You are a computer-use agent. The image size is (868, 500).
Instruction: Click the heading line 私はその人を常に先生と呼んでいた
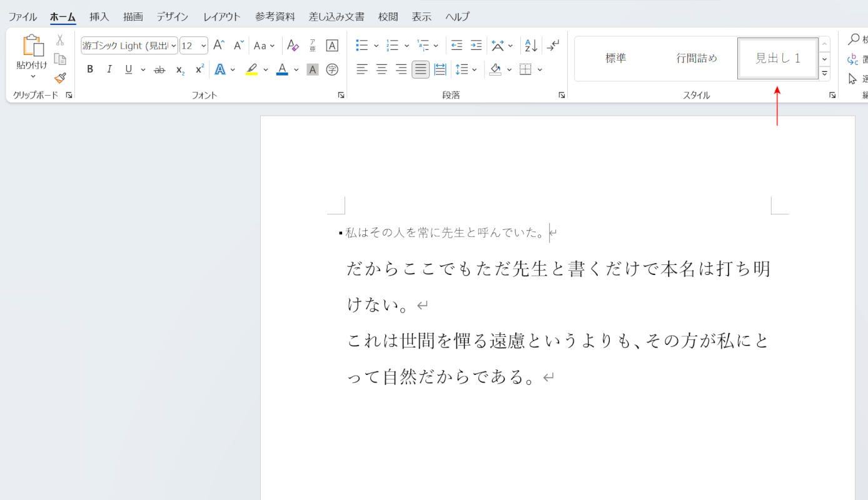(445, 233)
